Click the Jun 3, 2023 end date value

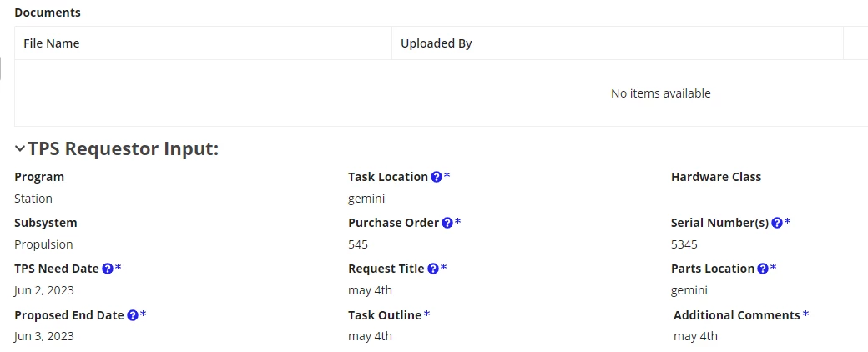[x=43, y=336]
